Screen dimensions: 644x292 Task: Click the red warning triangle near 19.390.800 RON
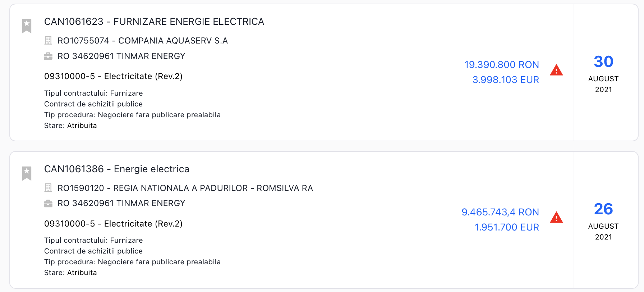click(x=556, y=70)
